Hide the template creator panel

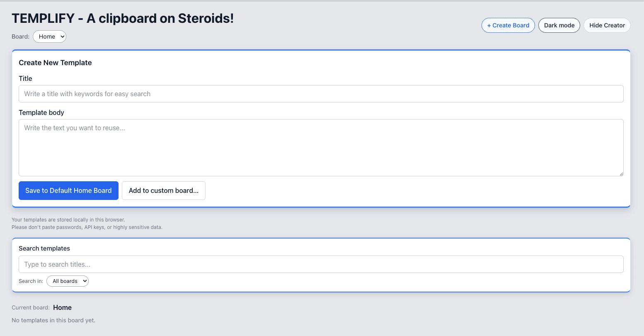(x=607, y=25)
